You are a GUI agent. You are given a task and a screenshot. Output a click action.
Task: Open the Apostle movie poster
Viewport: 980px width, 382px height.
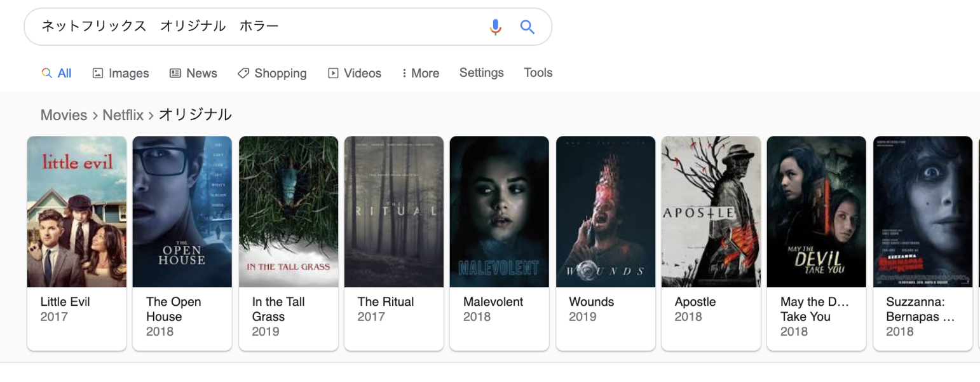[711, 212]
